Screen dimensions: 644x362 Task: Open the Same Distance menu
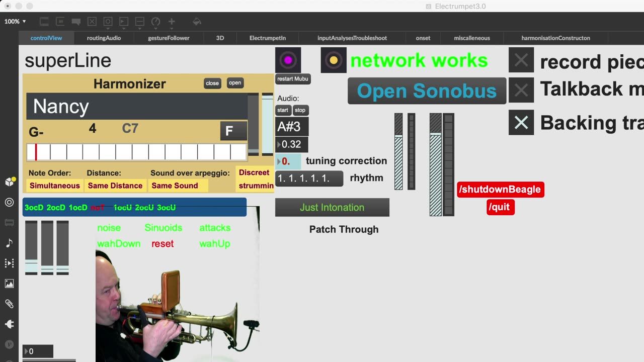[115, 186]
